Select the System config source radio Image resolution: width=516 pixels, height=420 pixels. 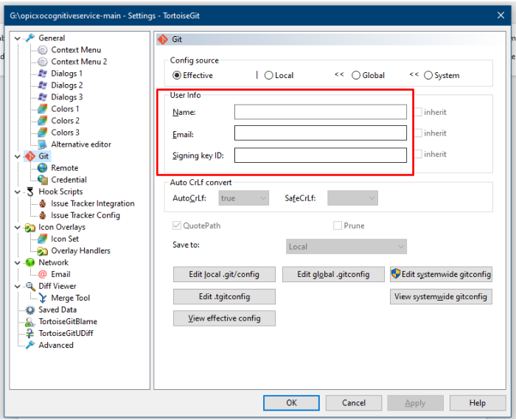tap(428, 75)
